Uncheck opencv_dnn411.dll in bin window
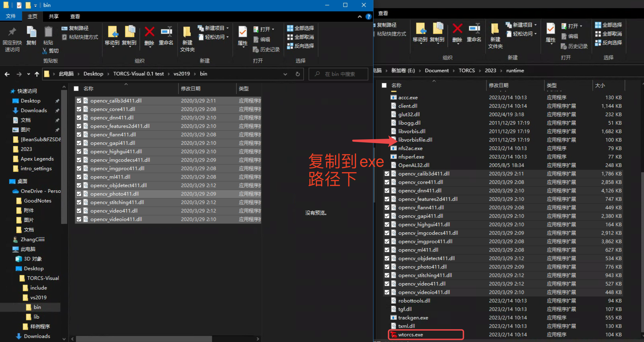 [79, 118]
